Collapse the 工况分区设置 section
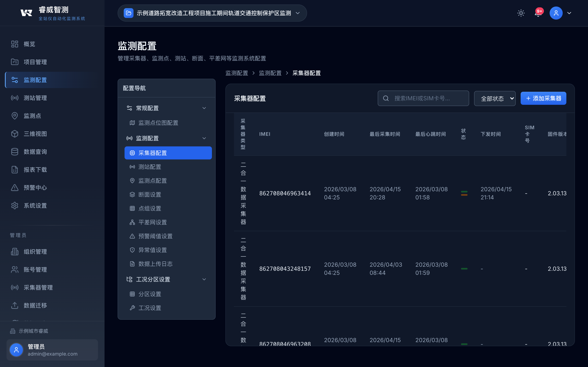 204,279
